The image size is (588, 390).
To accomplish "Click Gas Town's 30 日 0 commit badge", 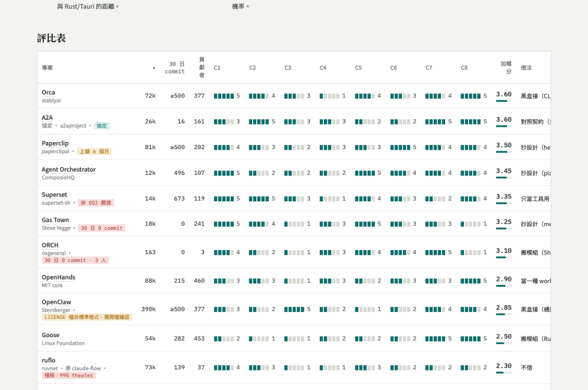I will click(x=102, y=228).
